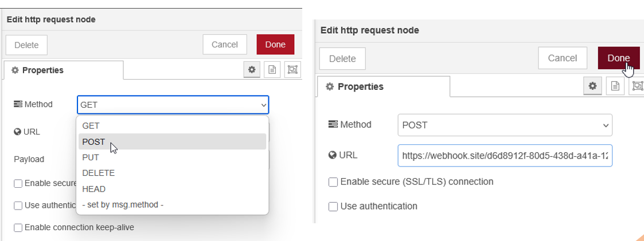This screenshot has width=644, height=241.
Task: Click the appearance icon at right panel edge
Action: click(637, 86)
